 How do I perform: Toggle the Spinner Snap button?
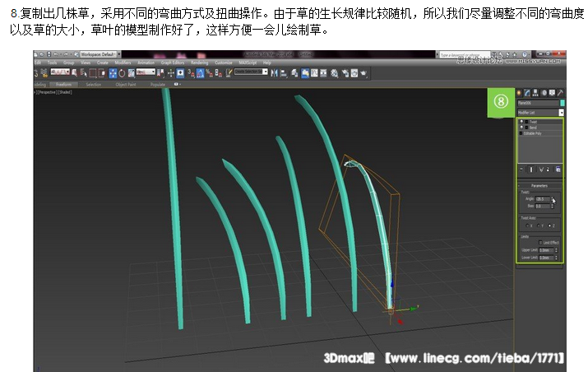click(218, 73)
